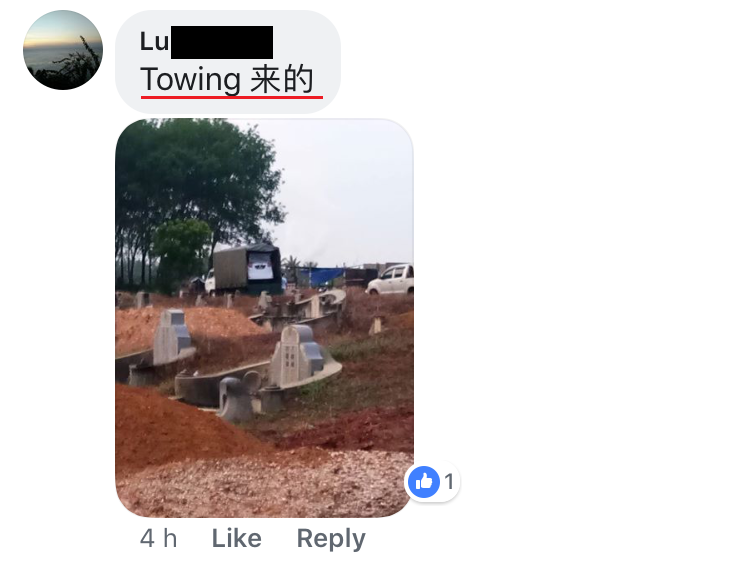Reply to the Towing comment

(331, 539)
